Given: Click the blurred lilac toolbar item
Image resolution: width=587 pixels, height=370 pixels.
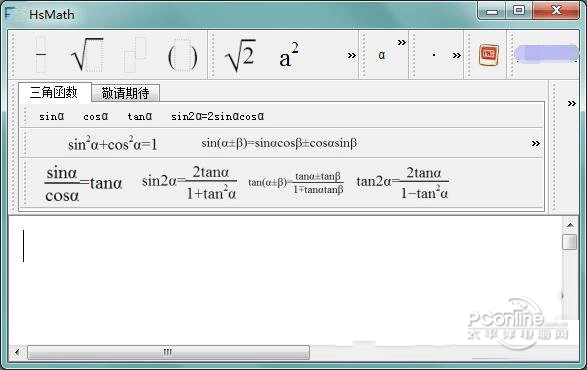Looking at the screenshot, I should (x=546, y=53).
